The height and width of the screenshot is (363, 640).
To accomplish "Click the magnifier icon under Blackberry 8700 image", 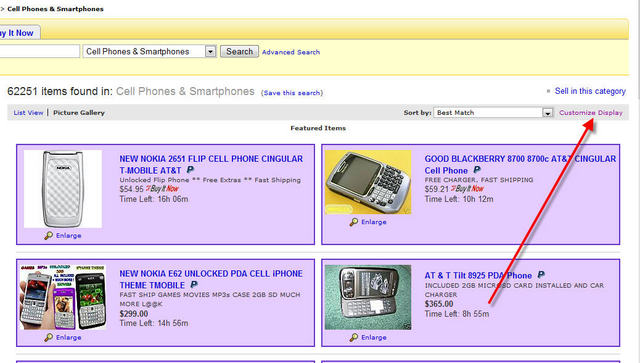I will (x=354, y=222).
